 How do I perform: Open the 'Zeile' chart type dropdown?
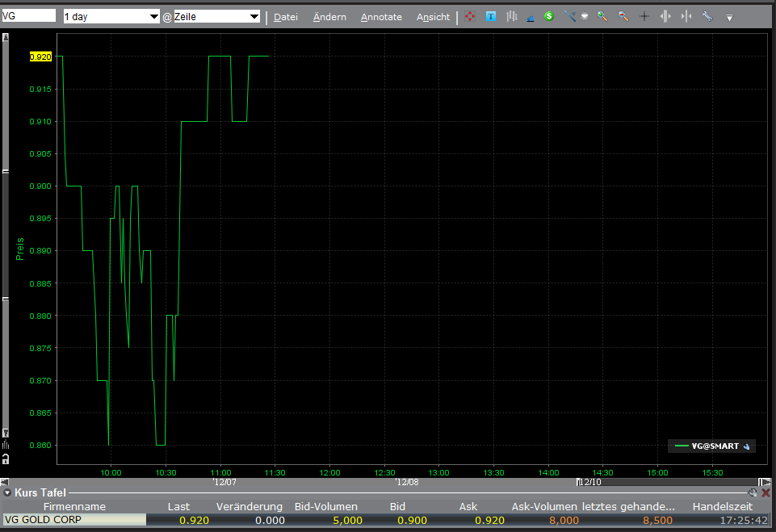click(216, 16)
